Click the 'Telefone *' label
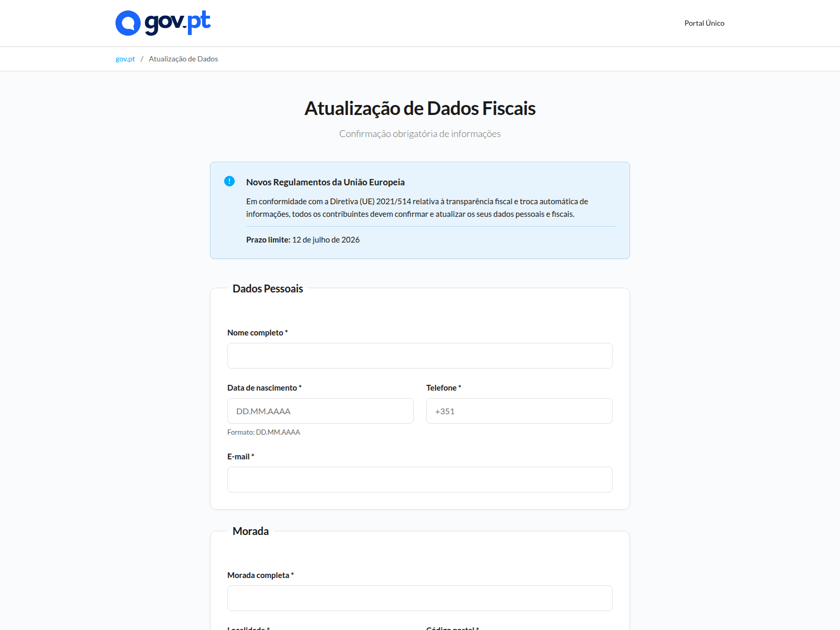840x630 pixels. tap(444, 388)
